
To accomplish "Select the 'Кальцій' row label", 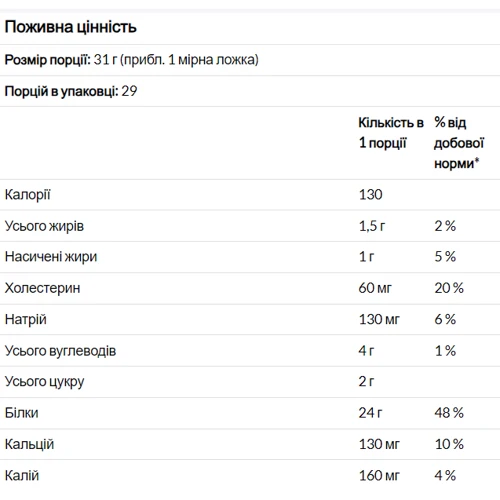I will click(x=29, y=444).
